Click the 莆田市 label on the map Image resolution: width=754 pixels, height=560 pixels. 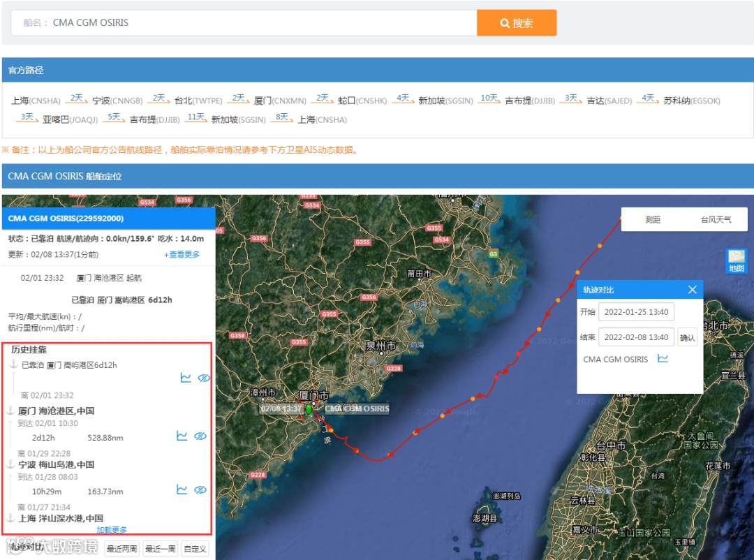click(420, 273)
